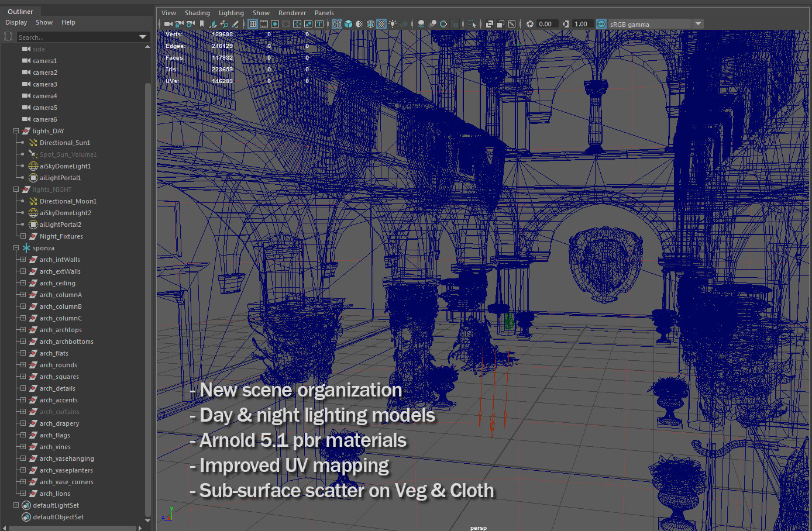Open the viewport Renderer menu
This screenshot has width=812, height=531.
tap(292, 13)
